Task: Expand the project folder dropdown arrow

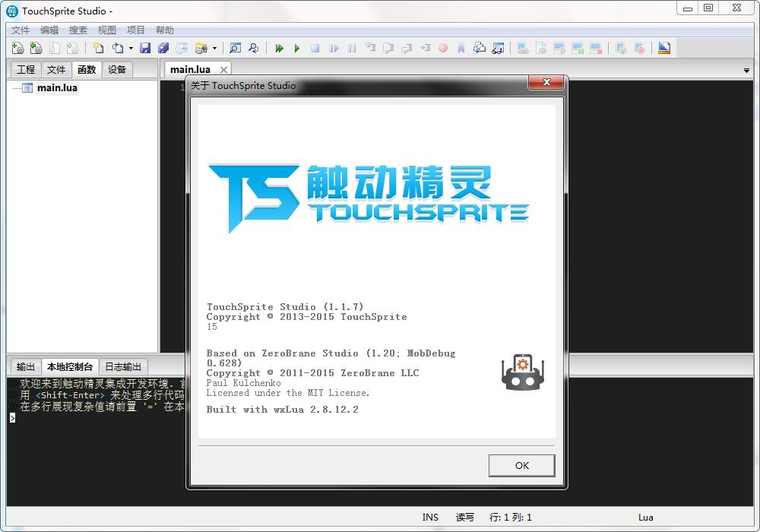Action: pyautogui.click(x=215, y=49)
